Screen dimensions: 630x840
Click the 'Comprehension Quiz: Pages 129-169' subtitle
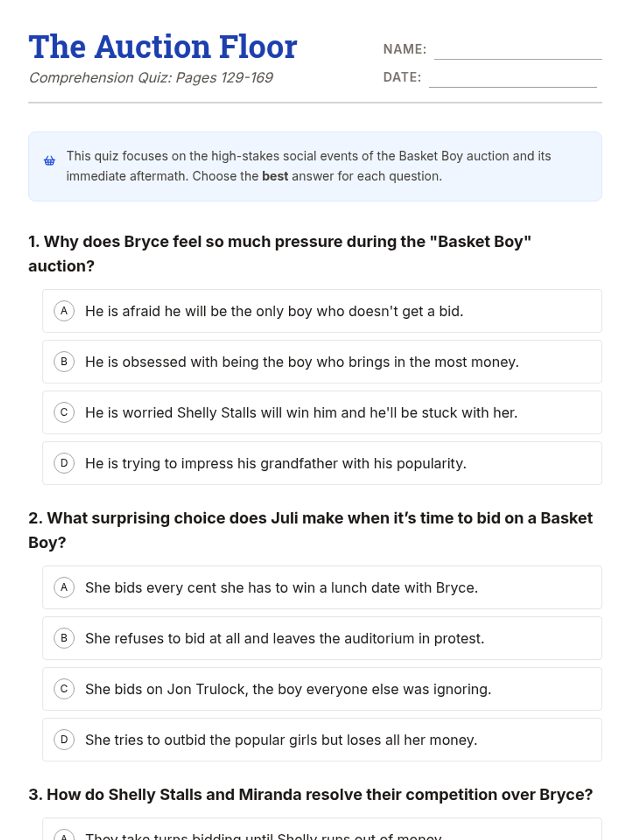point(151,78)
